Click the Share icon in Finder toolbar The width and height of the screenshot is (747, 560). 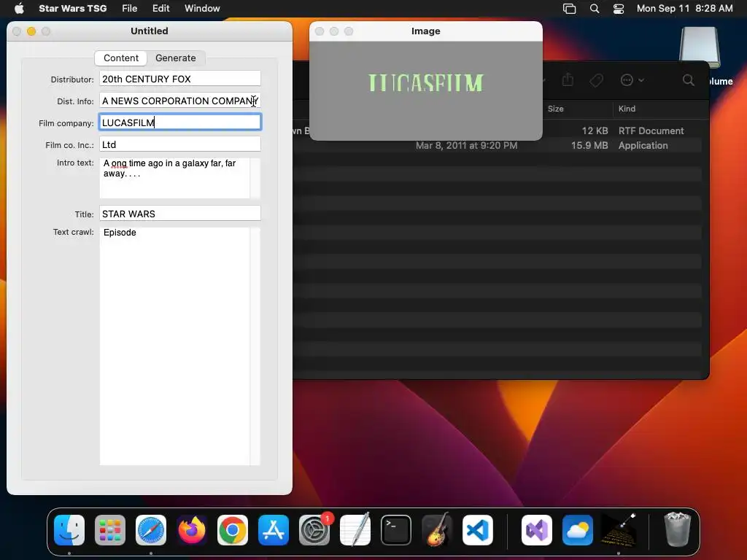[568, 79]
